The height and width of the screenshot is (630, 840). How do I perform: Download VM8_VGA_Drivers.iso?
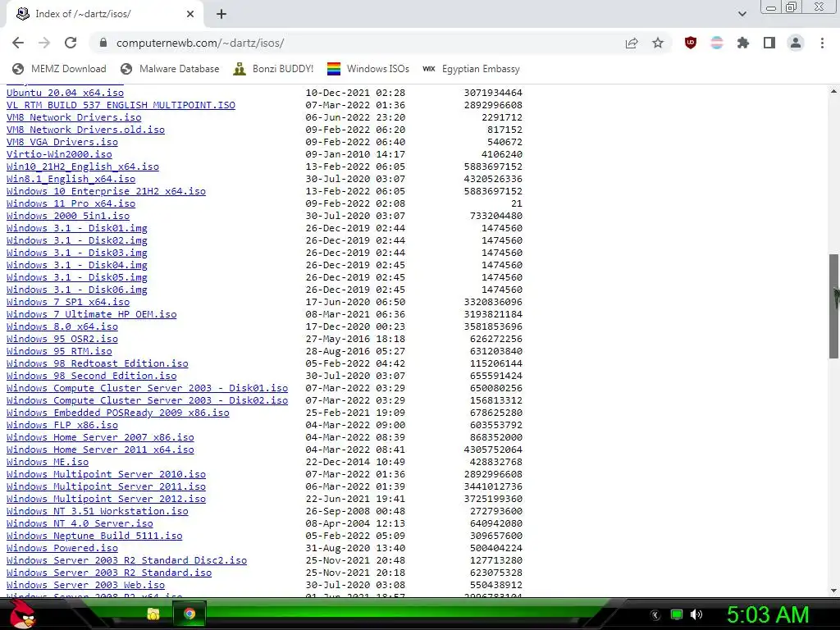[x=62, y=142]
